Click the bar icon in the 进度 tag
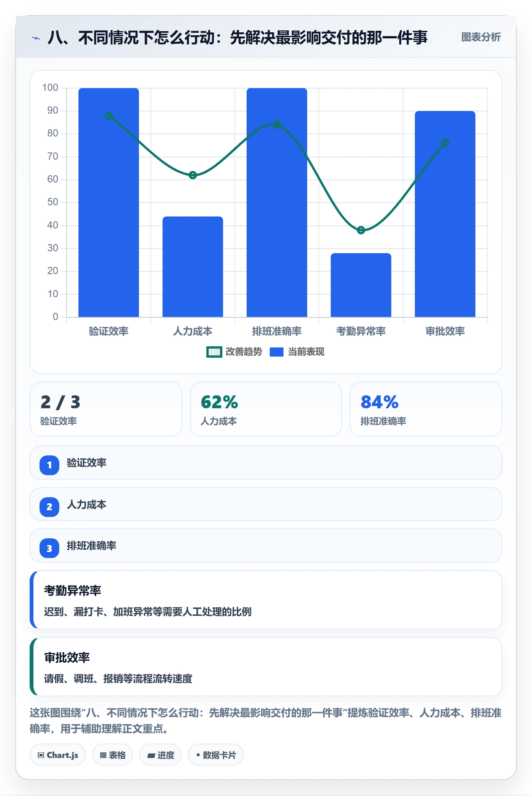 pyautogui.click(x=151, y=756)
